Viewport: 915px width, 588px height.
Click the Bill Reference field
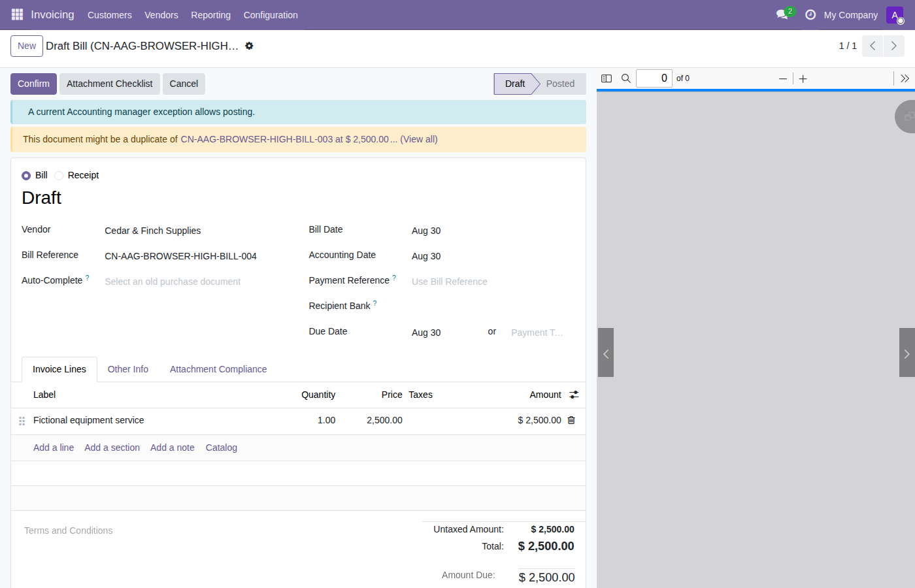tap(196, 256)
